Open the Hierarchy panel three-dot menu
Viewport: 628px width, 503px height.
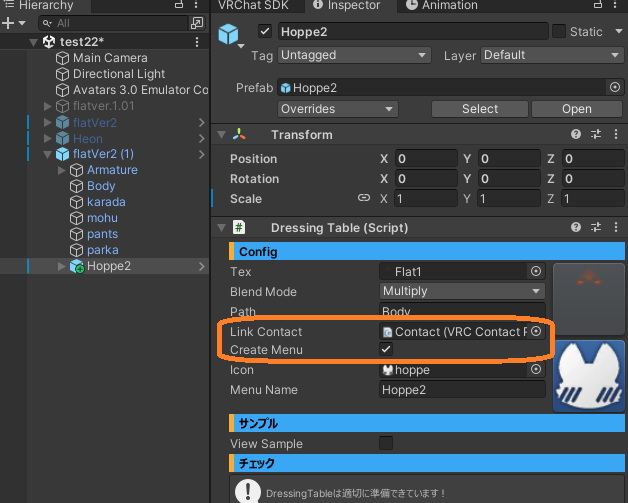point(196,5)
